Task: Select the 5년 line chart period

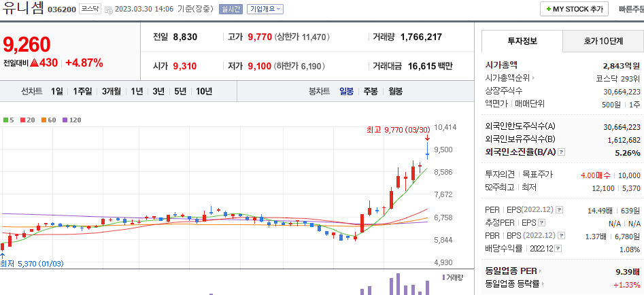Action: (180, 92)
